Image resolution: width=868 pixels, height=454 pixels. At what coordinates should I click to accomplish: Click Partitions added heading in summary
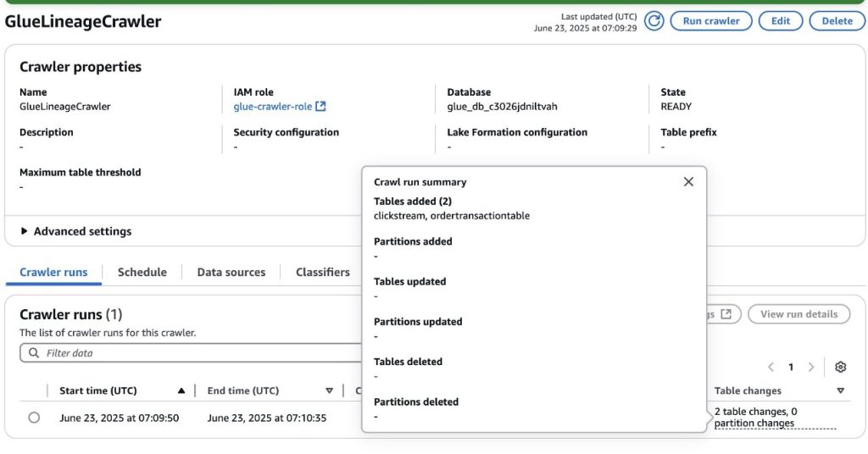[x=413, y=241]
